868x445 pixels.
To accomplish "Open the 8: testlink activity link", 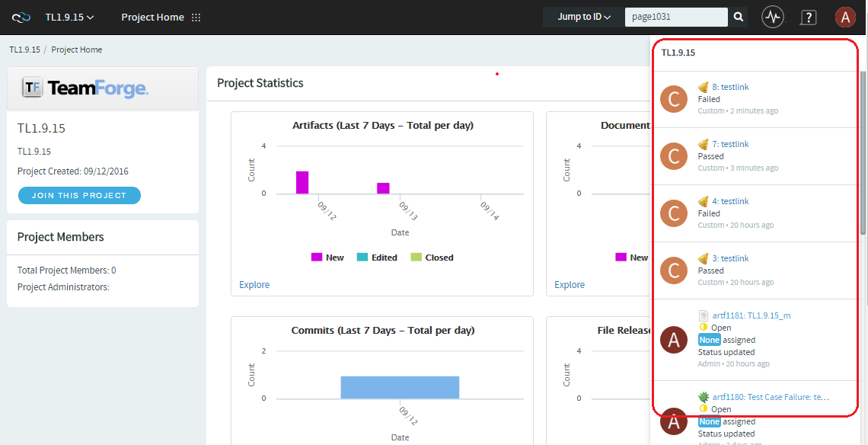I will 731,87.
